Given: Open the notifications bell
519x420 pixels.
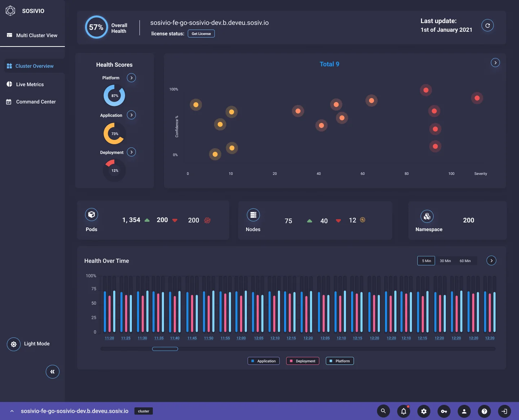Looking at the screenshot, I should (x=404, y=411).
